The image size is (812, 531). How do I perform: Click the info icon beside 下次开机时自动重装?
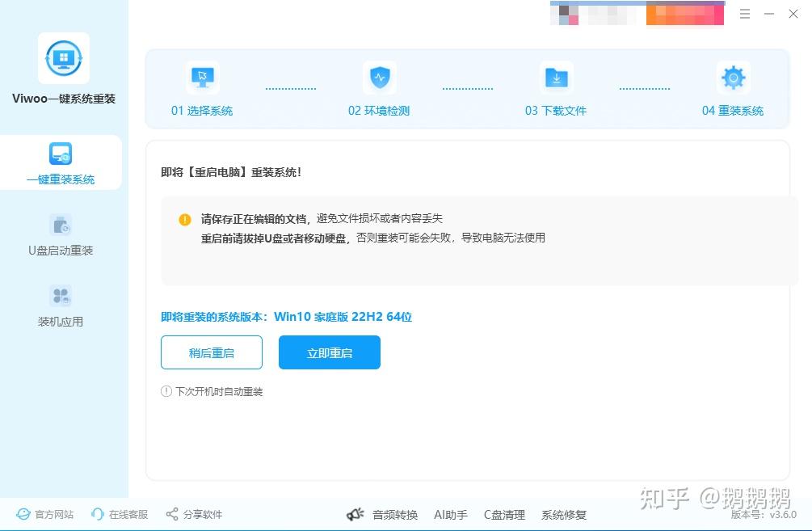click(166, 391)
